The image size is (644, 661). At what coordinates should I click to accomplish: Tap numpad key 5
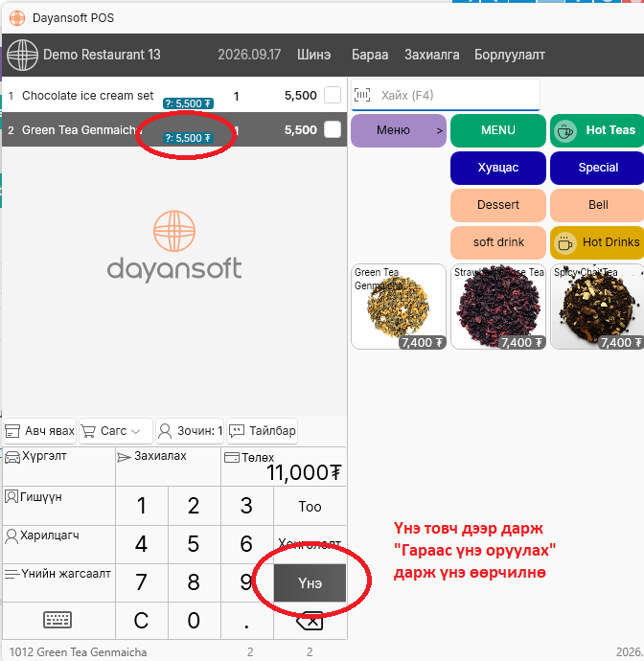[x=194, y=544]
